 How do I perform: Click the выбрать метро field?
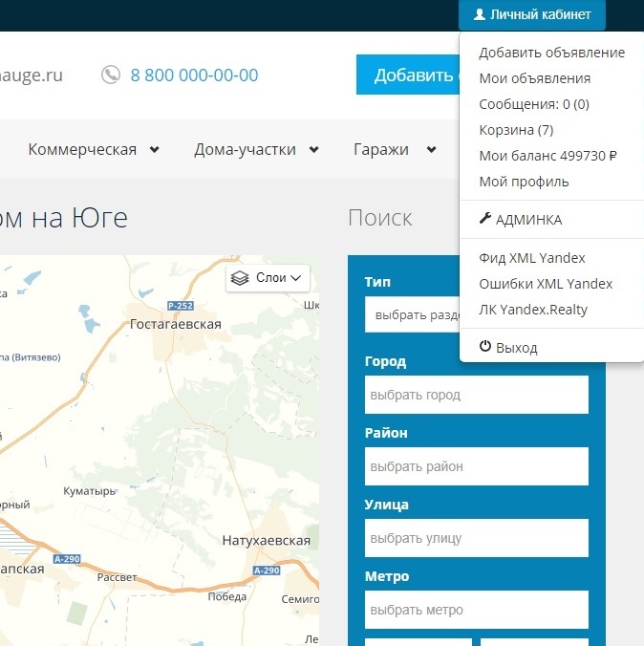point(476,610)
